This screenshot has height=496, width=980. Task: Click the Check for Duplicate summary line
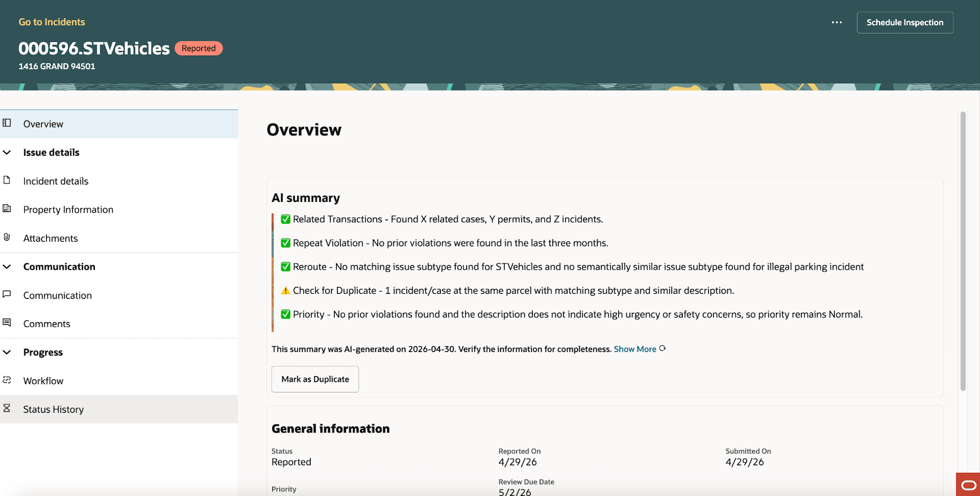point(513,291)
